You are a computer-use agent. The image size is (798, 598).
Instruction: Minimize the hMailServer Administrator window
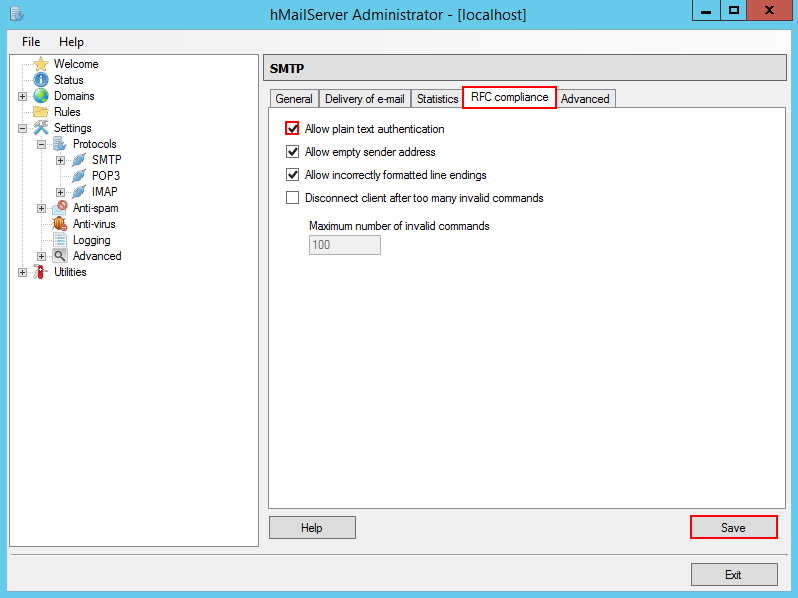706,10
